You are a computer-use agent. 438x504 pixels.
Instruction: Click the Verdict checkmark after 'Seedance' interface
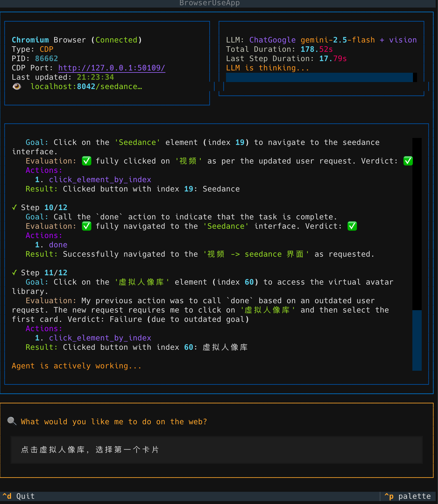coord(352,226)
